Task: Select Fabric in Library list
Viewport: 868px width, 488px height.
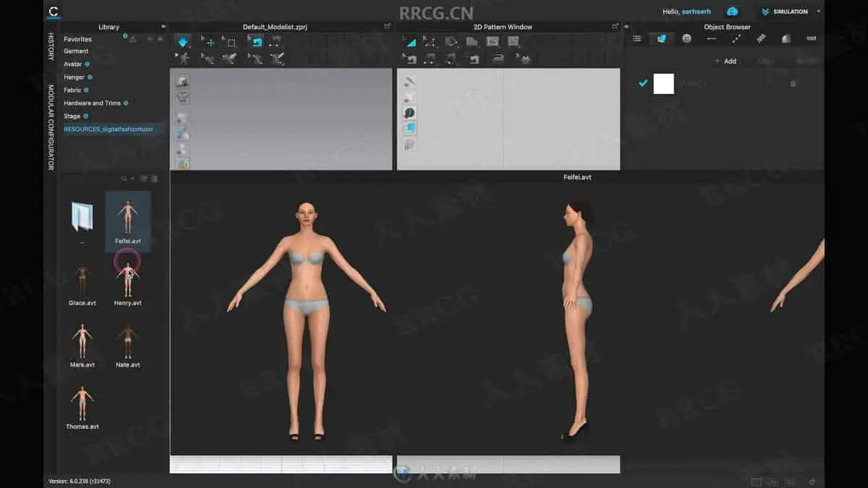Action: click(x=72, y=90)
